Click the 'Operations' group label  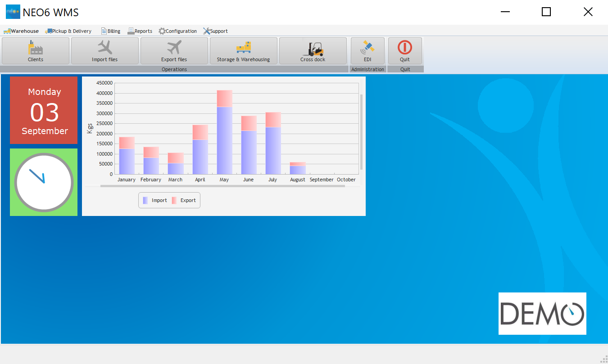[x=174, y=69]
